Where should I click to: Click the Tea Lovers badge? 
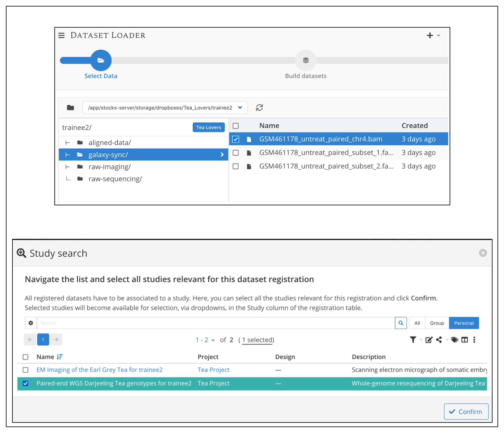(209, 127)
